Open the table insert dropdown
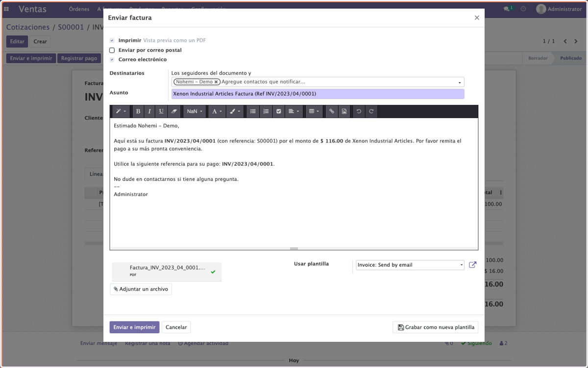588x368 pixels. 314,112
